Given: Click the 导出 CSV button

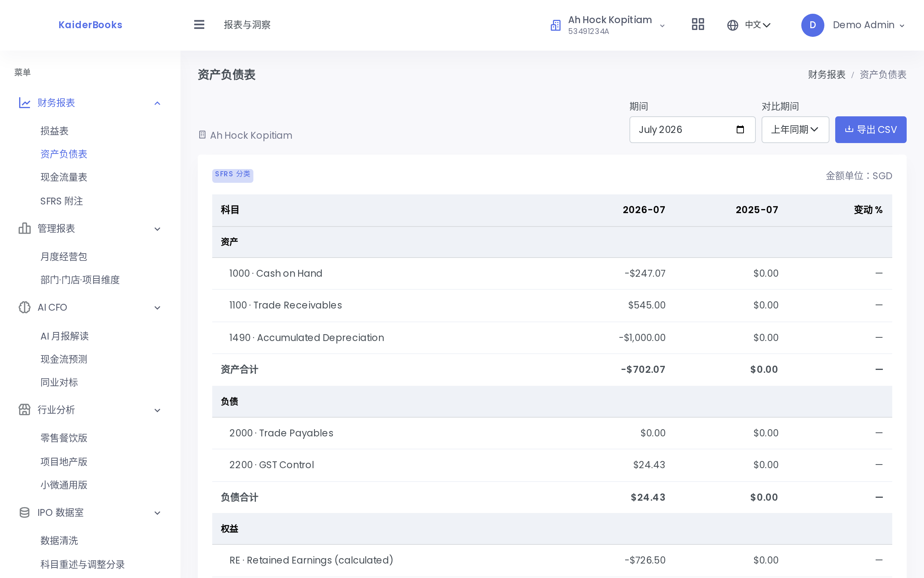Looking at the screenshot, I should pyautogui.click(x=871, y=130).
